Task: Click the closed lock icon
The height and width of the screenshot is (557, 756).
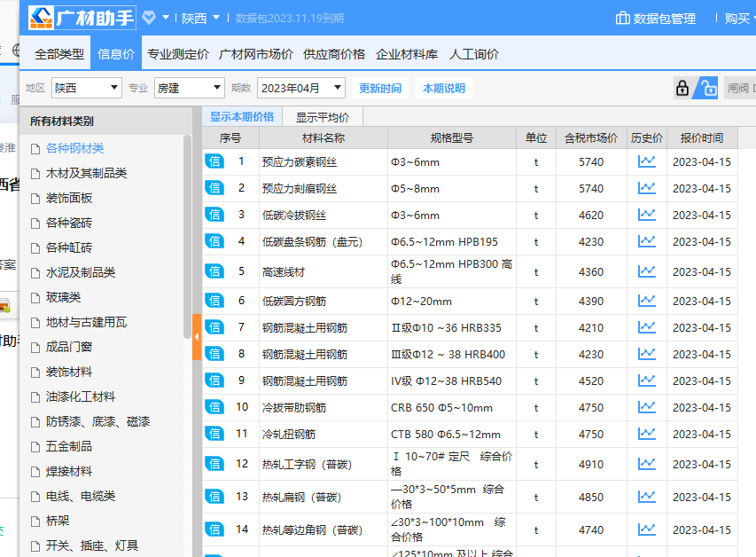Action: click(682, 88)
